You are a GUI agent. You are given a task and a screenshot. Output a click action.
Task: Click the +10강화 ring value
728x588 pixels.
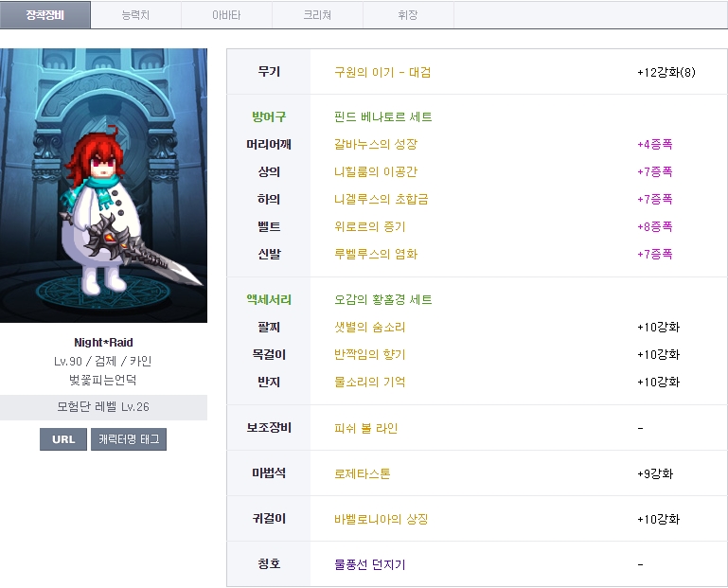coord(658,382)
